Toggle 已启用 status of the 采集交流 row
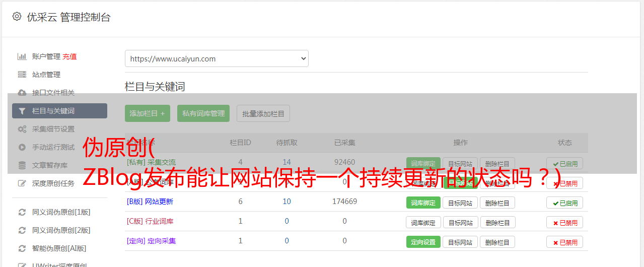 pos(565,163)
